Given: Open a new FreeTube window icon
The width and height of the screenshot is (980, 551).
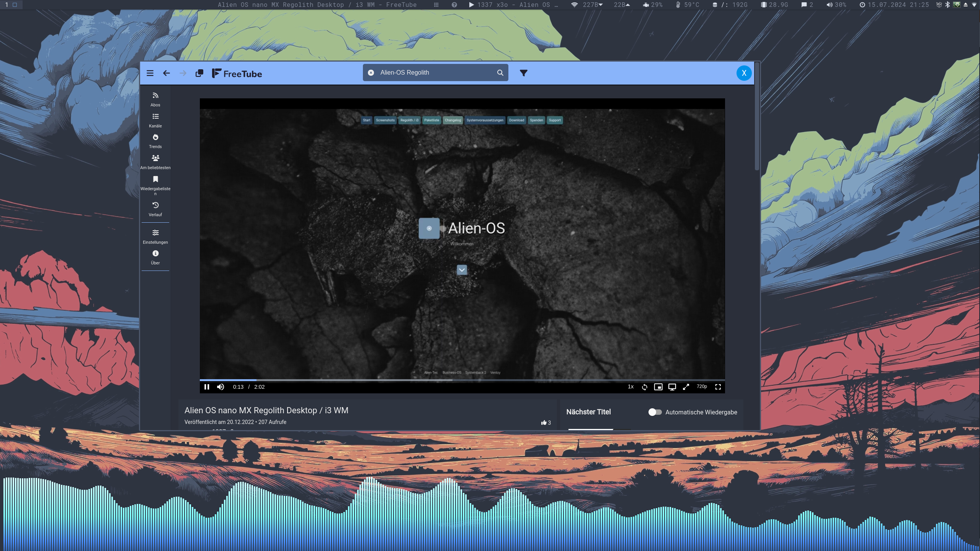Looking at the screenshot, I should (x=199, y=73).
